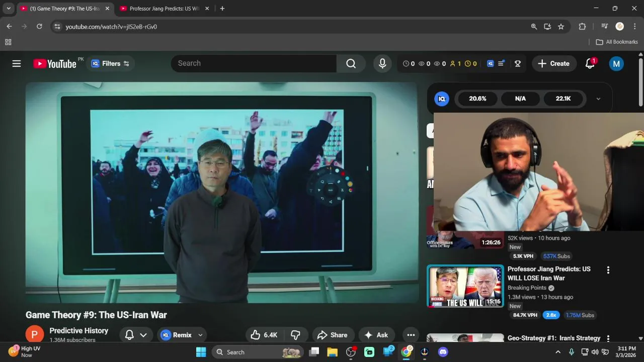Click the 1.75M Subs badge
Image resolution: width=644 pixels, height=362 pixels.
tap(580, 315)
